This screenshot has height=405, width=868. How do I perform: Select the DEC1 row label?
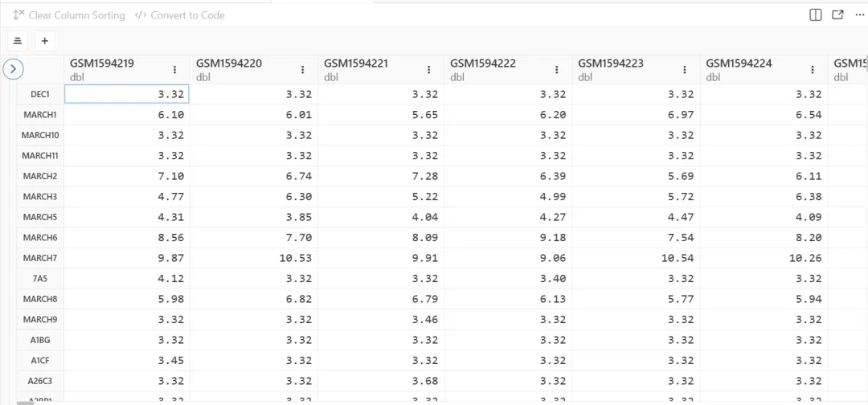[40, 95]
